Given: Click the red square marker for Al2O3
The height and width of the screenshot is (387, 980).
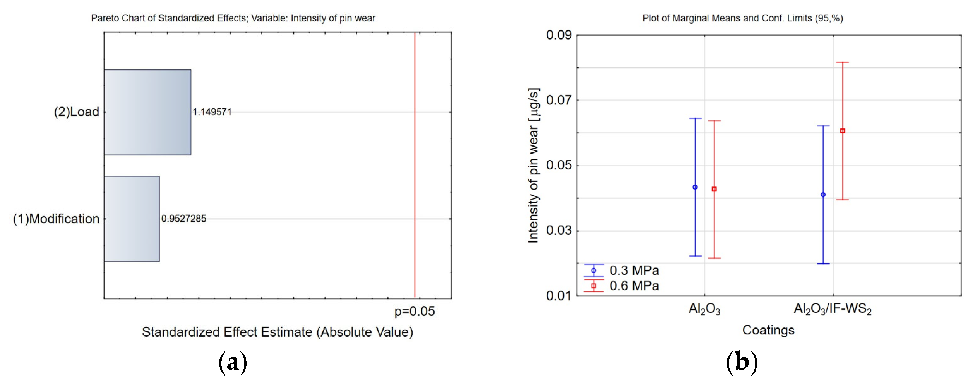Looking at the screenshot, I should (x=714, y=189).
